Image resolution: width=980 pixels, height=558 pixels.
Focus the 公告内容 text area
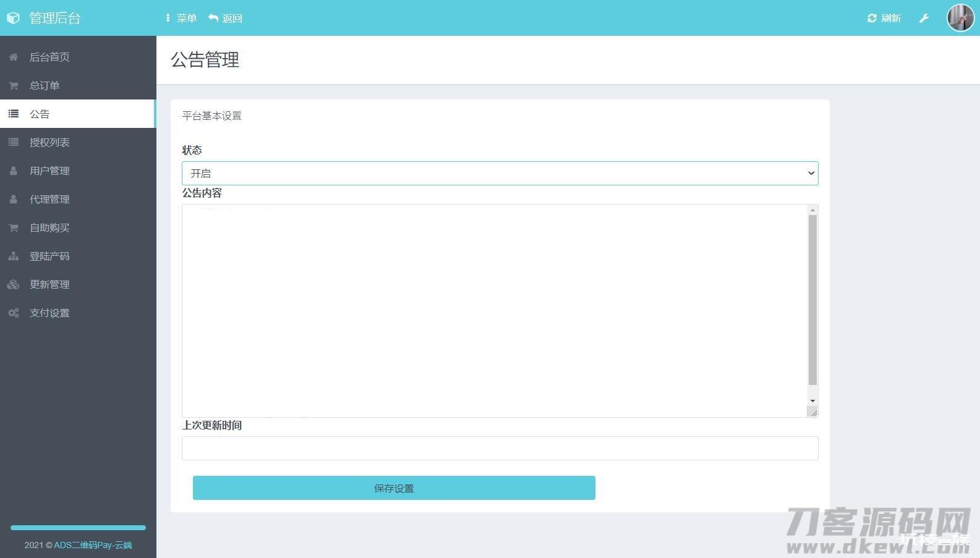click(x=495, y=311)
